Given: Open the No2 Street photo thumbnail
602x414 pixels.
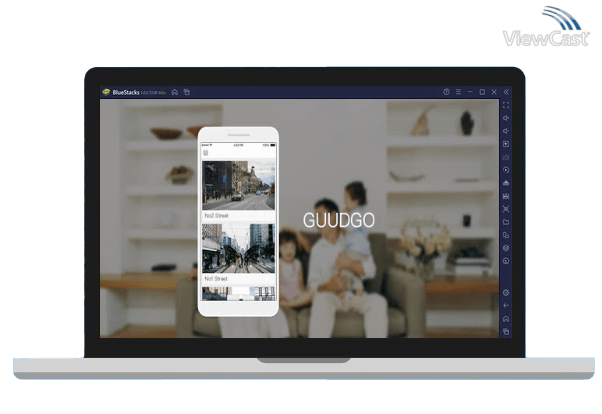Looking at the screenshot, I should click(238, 184).
